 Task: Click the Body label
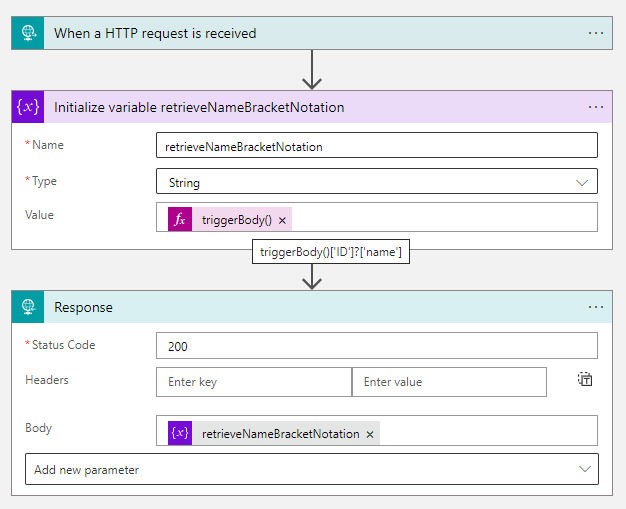[x=38, y=428]
